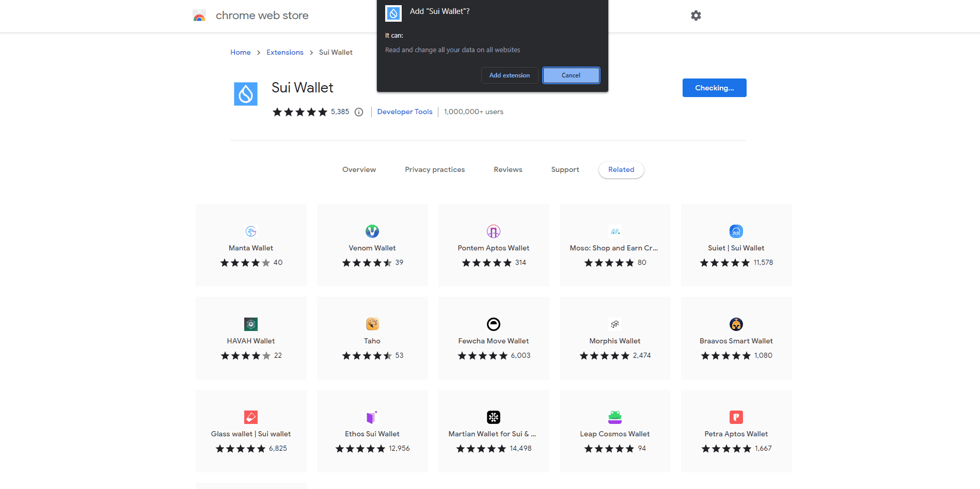The height and width of the screenshot is (489, 980).
Task: Open the Martian Wallet listing card
Action: coord(493,431)
